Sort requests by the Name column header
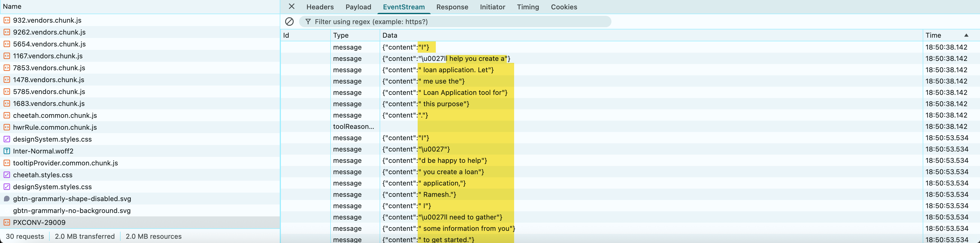 tap(12, 7)
